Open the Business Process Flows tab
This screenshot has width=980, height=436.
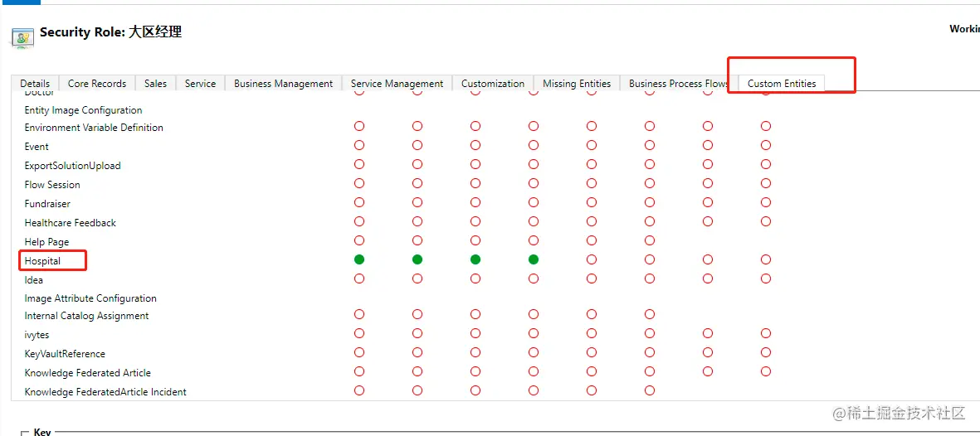pyautogui.click(x=679, y=84)
